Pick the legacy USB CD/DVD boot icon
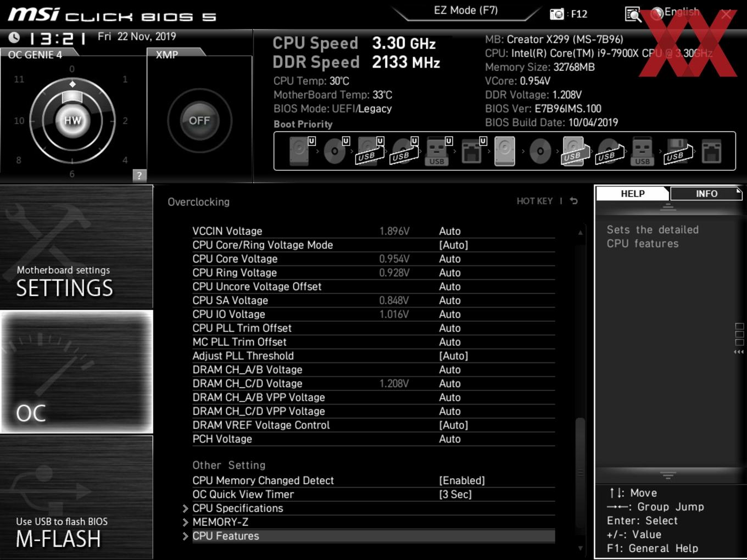Image resolution: width=747 pixels, height=560 pixels. click(610, 151)
